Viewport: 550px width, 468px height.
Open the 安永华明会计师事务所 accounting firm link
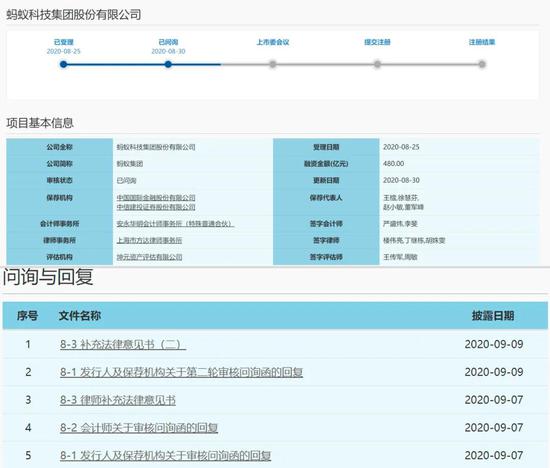pyautogui.click(x=175, y=223)
